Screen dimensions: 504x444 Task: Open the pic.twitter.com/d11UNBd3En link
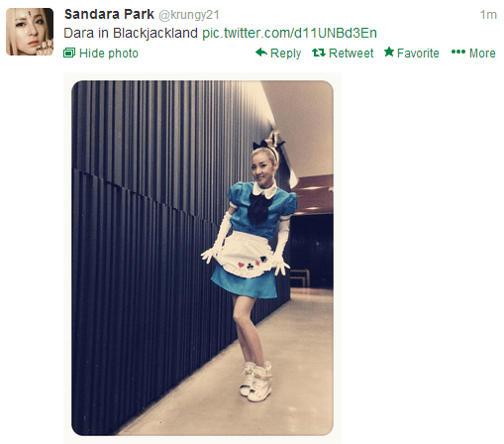coord(289,33)
